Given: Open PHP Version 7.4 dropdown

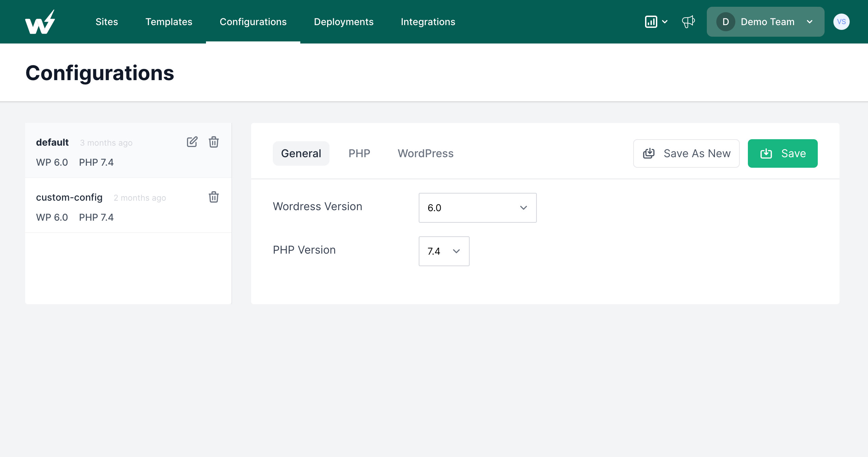Looking at the screenshot, I should tap(444, 251).
